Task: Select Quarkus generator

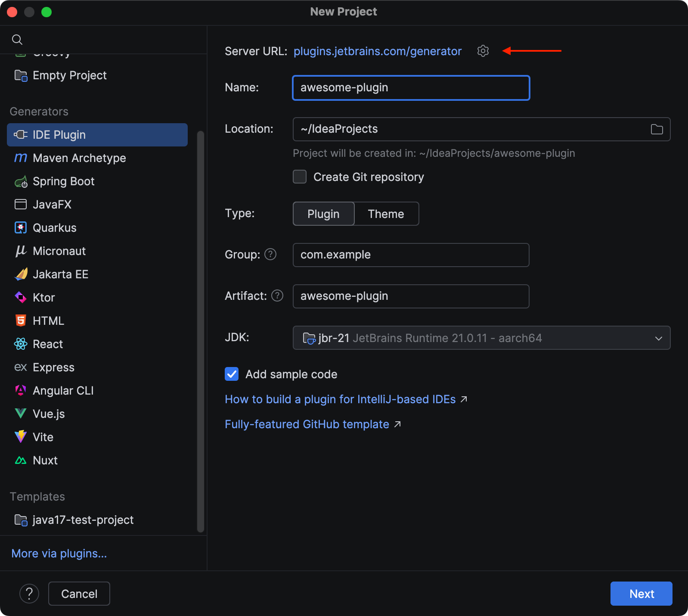Action: point(97,228)
